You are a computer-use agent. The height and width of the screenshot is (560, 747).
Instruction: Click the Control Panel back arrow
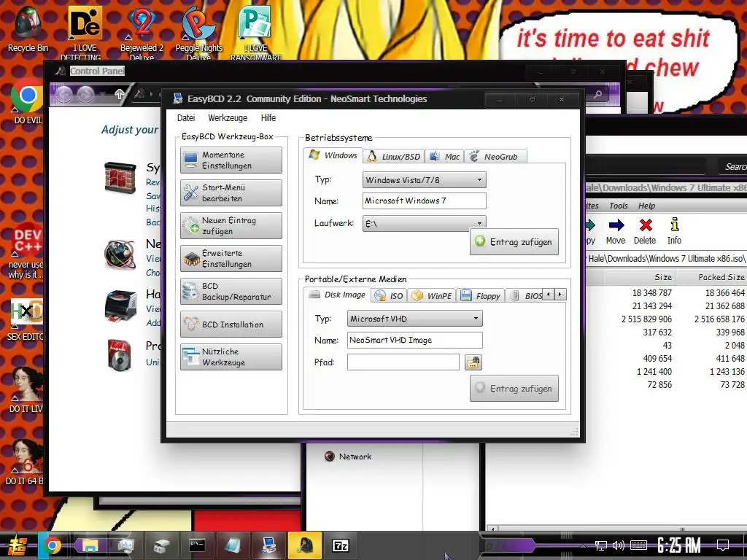[64, 95]
